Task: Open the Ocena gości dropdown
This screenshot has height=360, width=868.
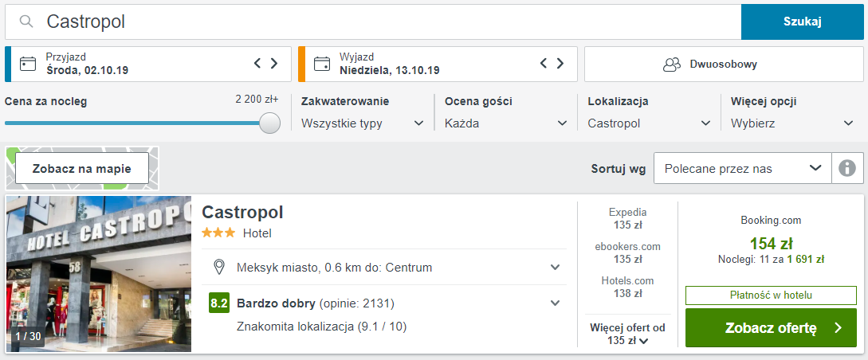Action: 506,123
